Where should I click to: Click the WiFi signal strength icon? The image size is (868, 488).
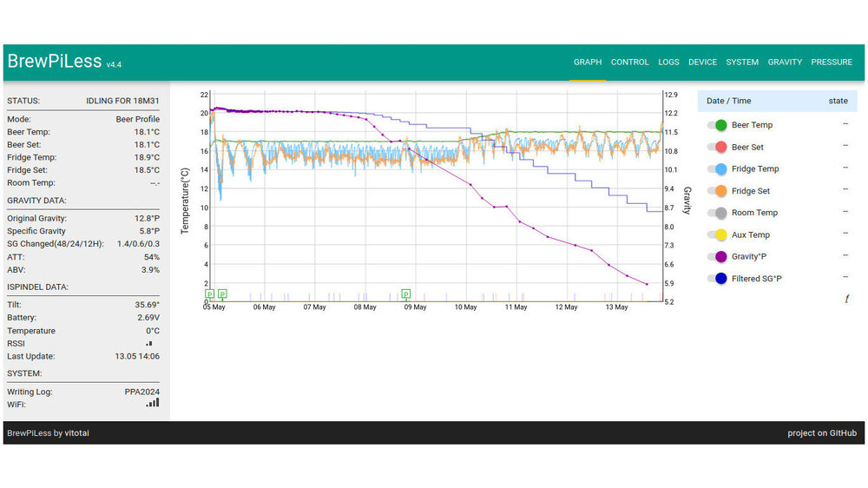pyautogui.click(x=153, y=403)
